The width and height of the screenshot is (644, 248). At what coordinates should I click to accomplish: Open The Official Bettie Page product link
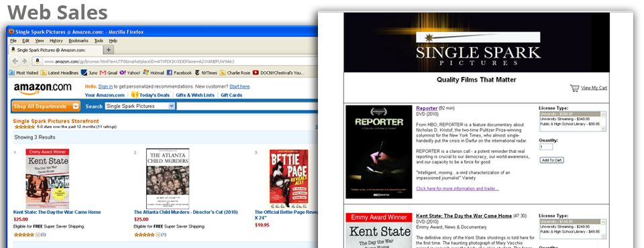click(x=286, y=214)
